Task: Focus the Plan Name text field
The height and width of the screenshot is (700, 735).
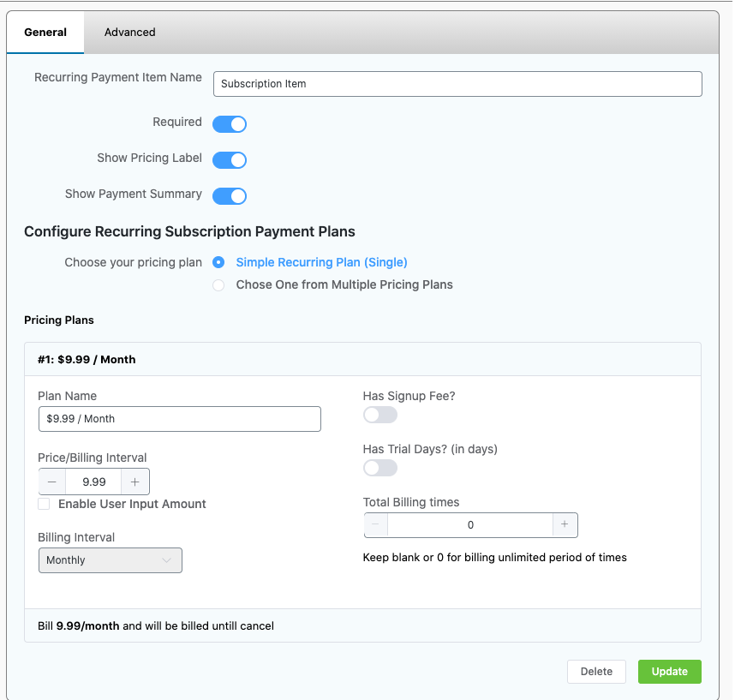Action: coord(180,419)
